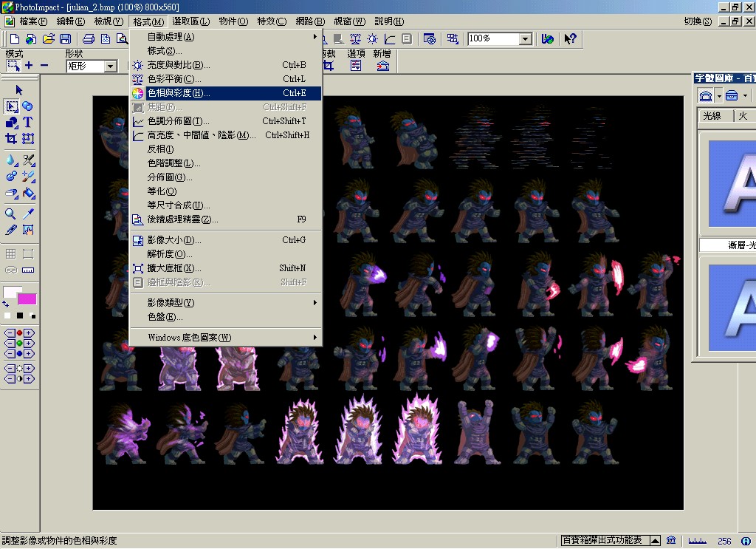
Task: Select the Text tool
Action: point(28,123)
